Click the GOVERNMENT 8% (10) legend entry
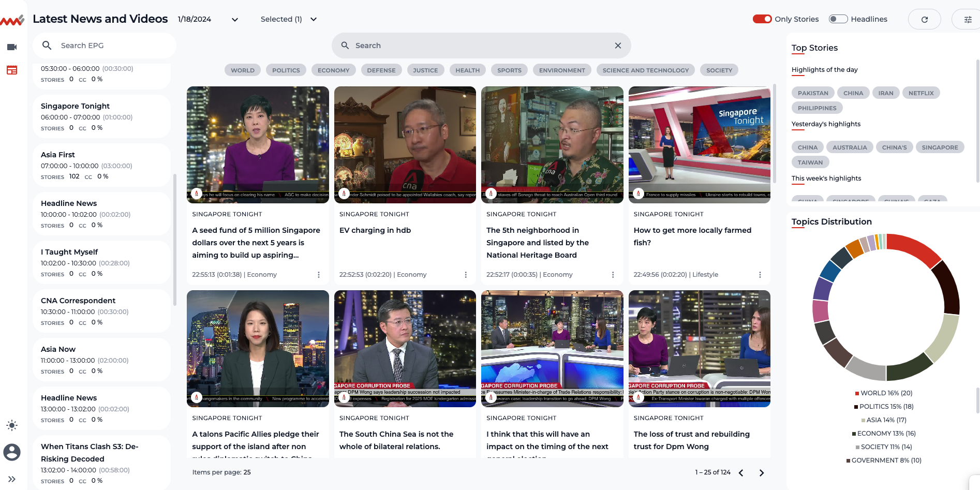 (884, 461)
